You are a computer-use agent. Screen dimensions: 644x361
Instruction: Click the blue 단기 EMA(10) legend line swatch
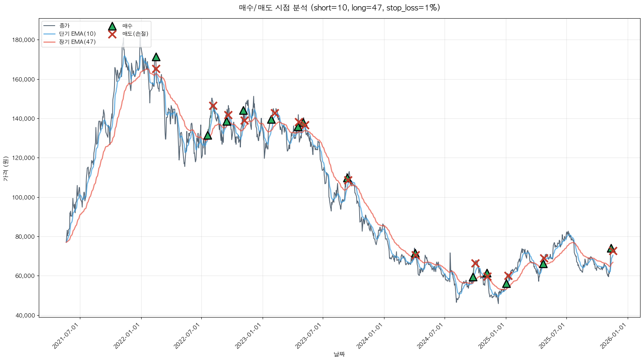coord(50,34)
